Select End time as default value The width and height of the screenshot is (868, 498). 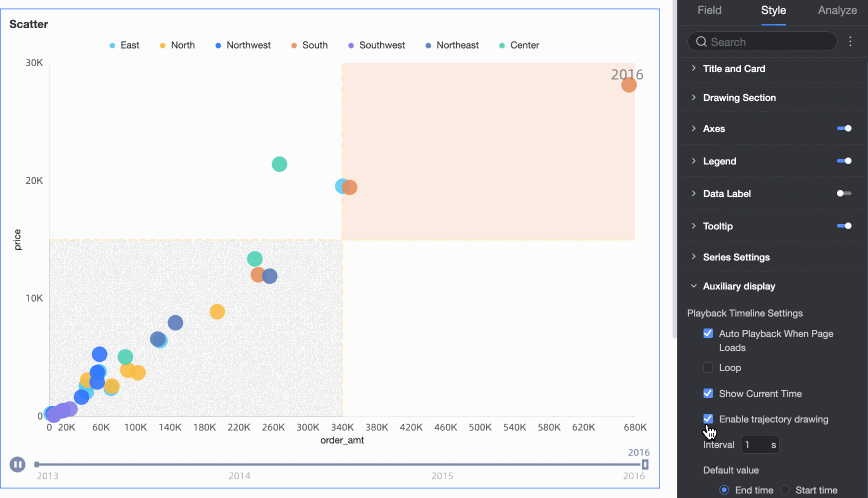(724, 490)
